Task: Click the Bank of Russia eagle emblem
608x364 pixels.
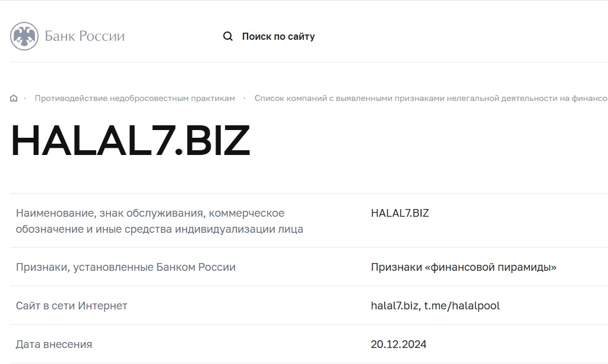Action: click(24, 36)
